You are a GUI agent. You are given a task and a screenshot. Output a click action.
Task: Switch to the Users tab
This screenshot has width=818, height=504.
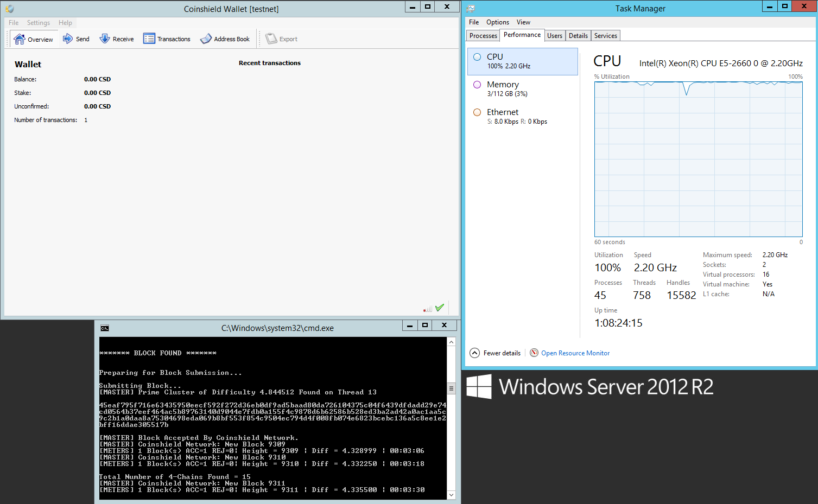pyautogui.click(x=555, y=36)
